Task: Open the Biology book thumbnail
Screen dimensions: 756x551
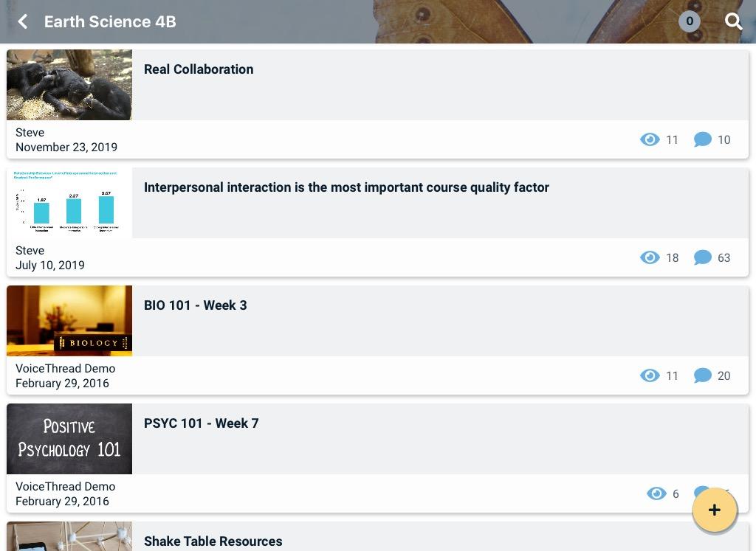Action: (69, 321)
